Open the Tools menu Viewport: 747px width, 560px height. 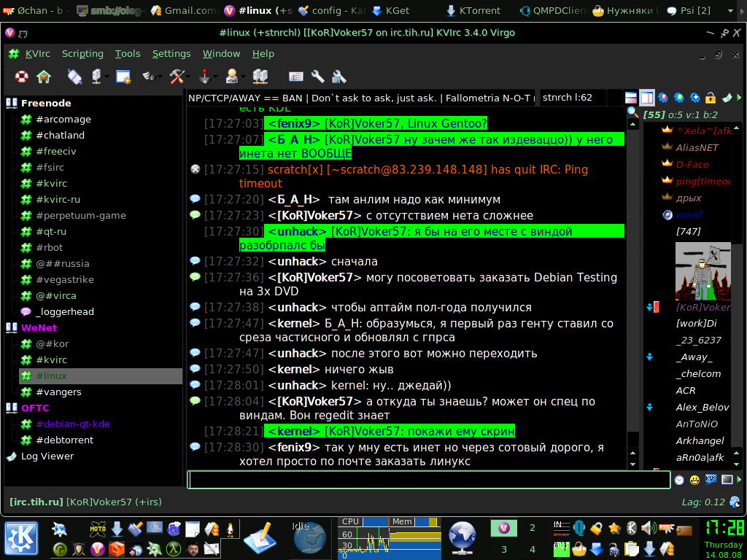point(128,54)
